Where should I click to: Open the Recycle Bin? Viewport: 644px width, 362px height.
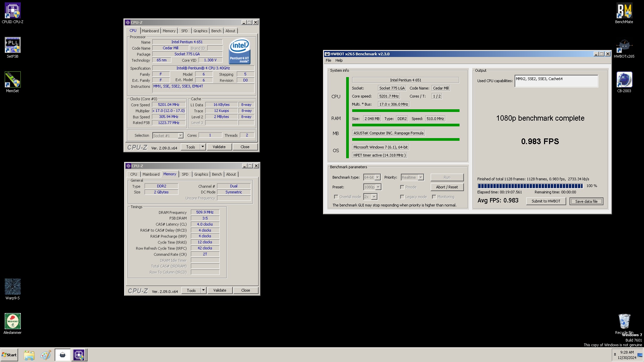point(624,323)
